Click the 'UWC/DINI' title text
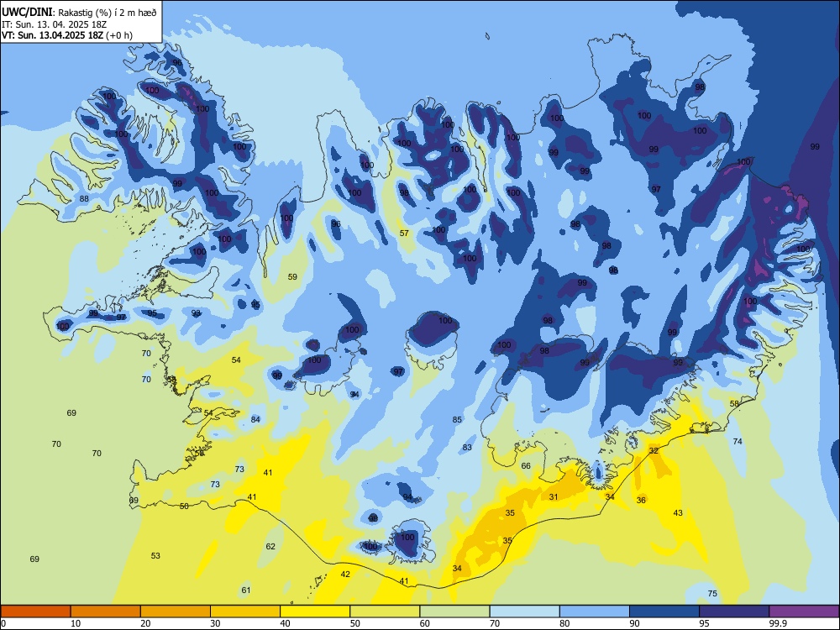Image resolution: width=840 pixels, height=630 pixels. (27, 13)
